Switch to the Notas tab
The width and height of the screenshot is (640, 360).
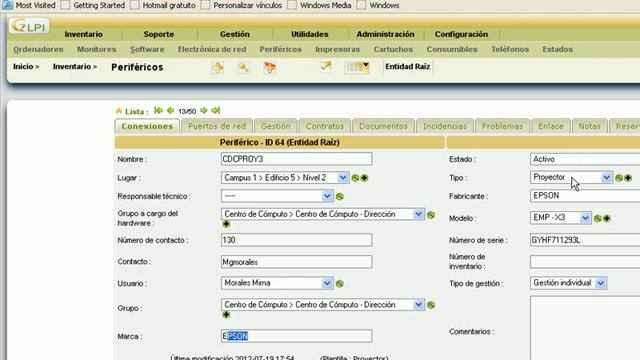click(589, 126)
